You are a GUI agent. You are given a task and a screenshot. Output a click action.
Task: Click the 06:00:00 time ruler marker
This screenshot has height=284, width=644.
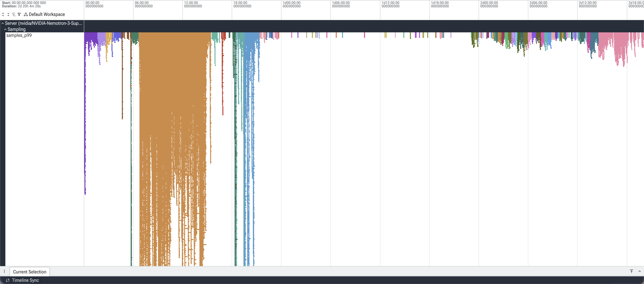[144, 5]
